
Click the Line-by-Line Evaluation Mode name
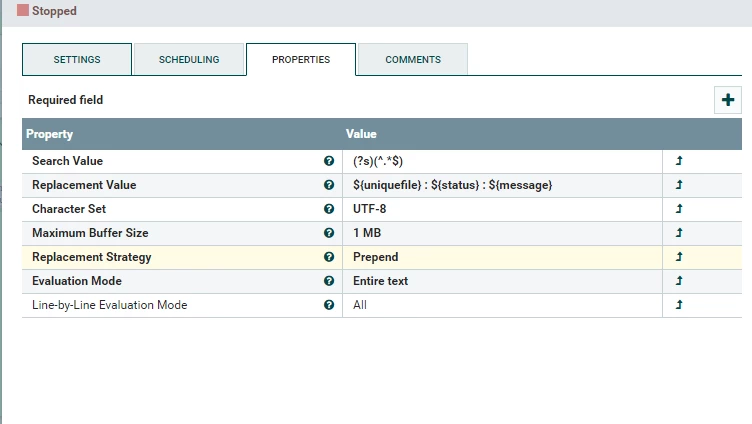[109, 305]
